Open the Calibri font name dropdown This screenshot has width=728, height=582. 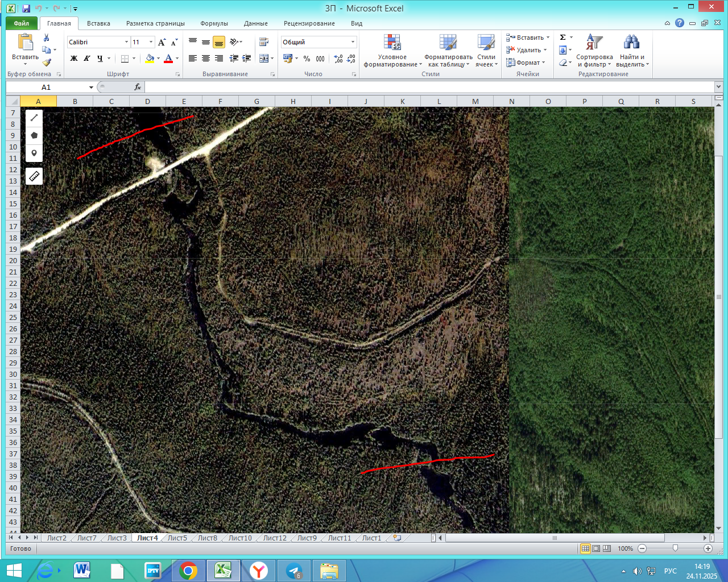[x=126, y=42]
